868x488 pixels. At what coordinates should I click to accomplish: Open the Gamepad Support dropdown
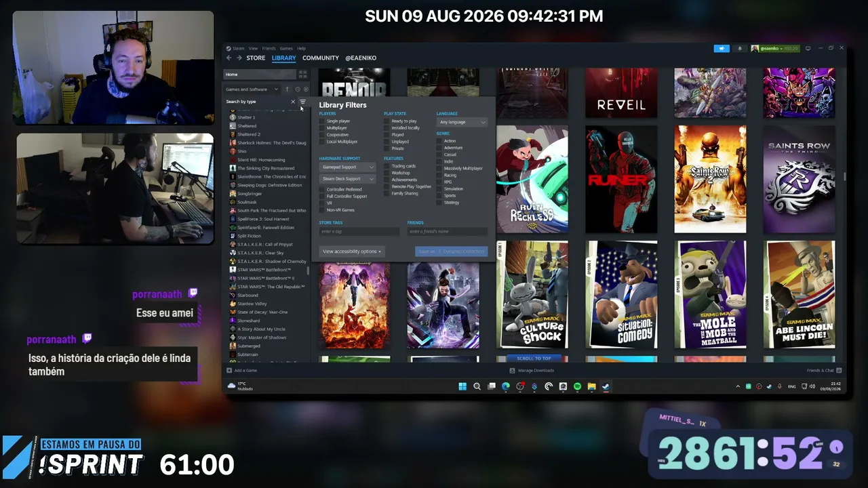[347, 167]
